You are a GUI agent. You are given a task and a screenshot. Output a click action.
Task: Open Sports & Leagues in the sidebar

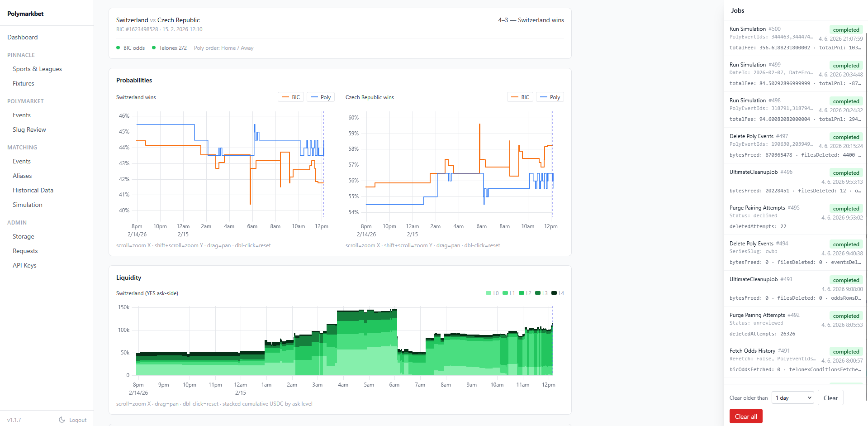(x=37, y=69)
